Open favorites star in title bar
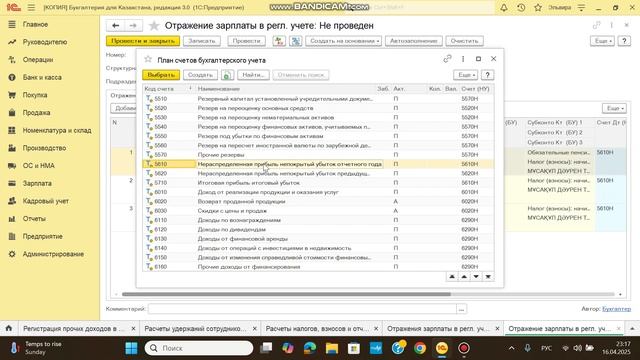Screen dimensions: 640x360 pos(538,7)
